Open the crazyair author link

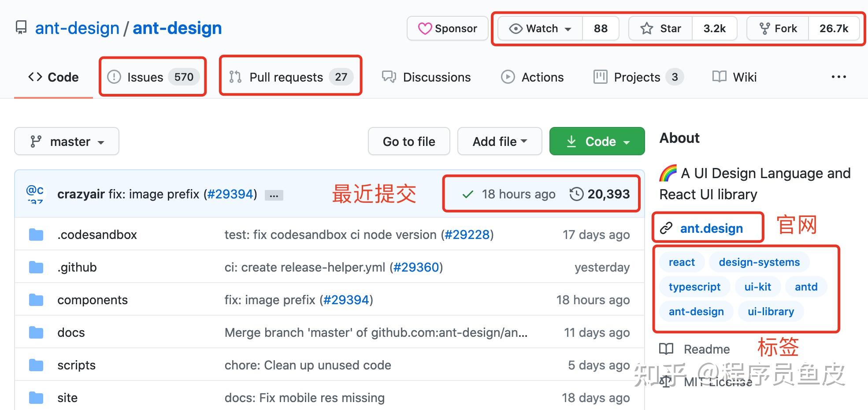pos(81,194)
